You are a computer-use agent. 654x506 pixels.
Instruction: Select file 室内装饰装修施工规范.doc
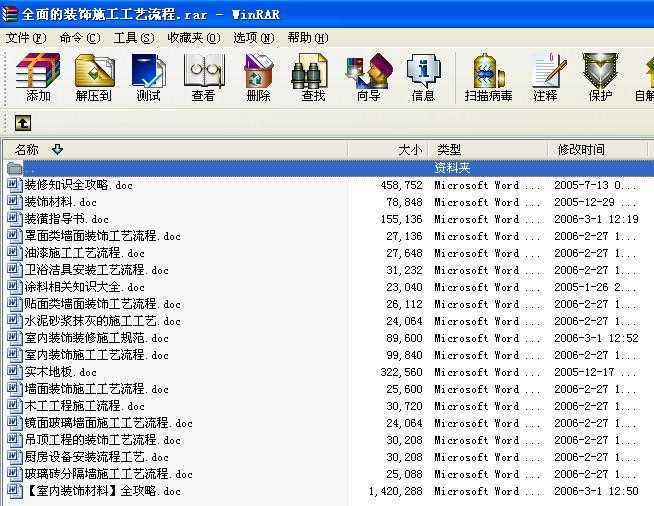pos(96,338)
